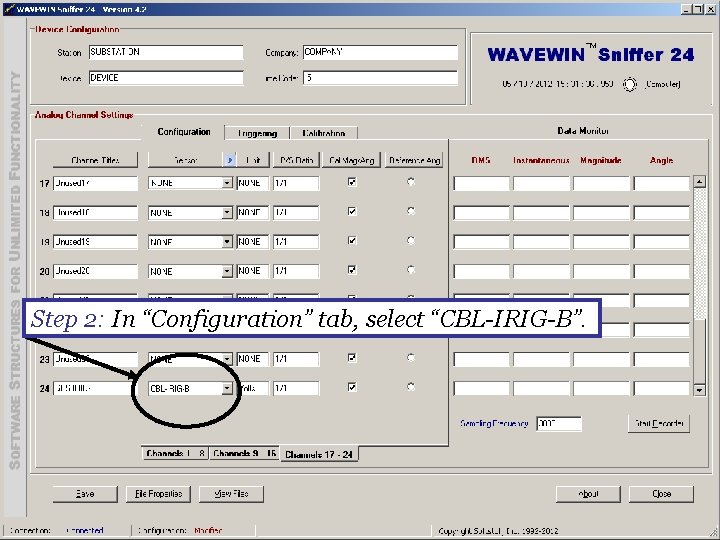Click the Station input field
The width and height of the screenshot is (720, 540).
[166, 52]
